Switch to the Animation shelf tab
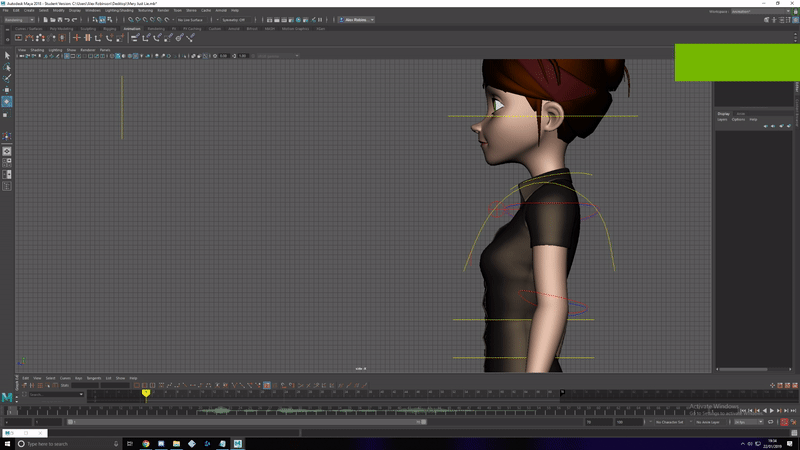This screenshot has width=800, height=450. point(132,29)
